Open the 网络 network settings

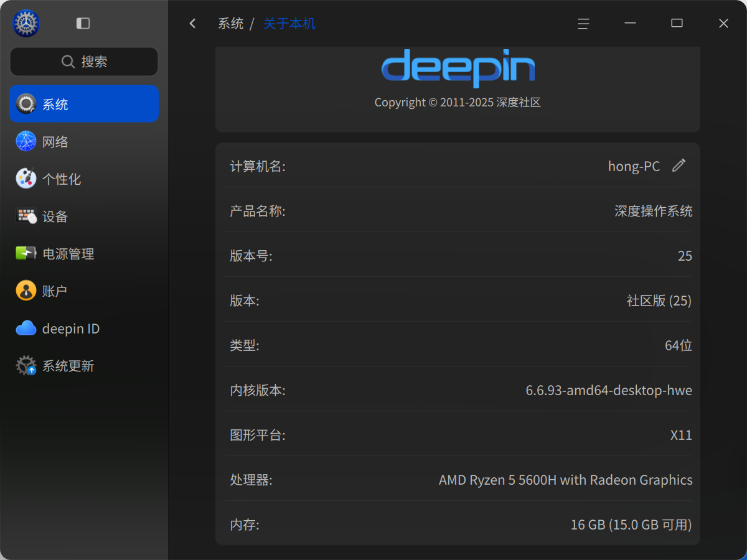tap(84, 141)
